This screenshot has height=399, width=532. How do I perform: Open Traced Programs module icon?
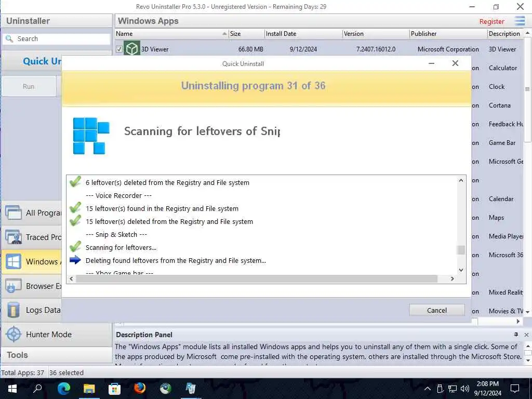(14, 237)
